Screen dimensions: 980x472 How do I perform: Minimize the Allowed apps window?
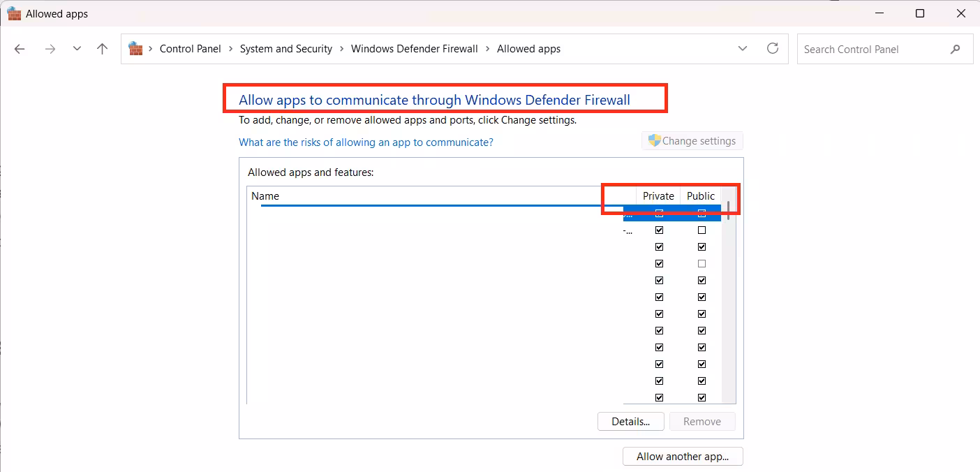[879, 13]
